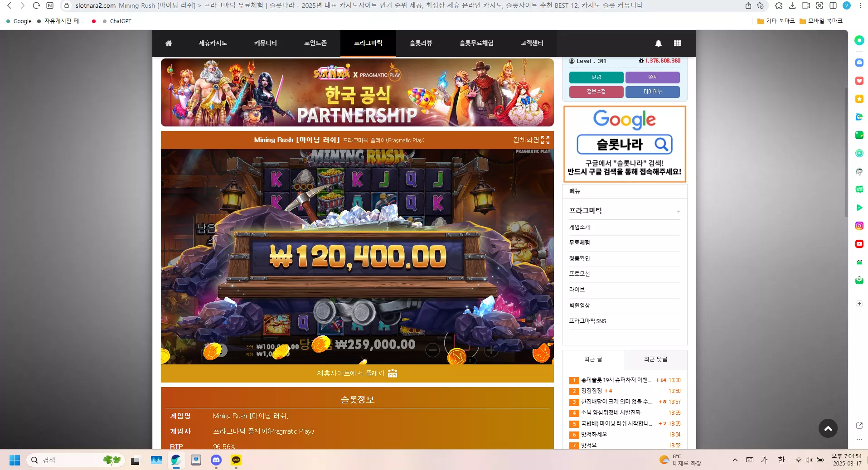Open the notification bell in site header
This screenshot has height=470, width=868.
(x=659, y=43)
